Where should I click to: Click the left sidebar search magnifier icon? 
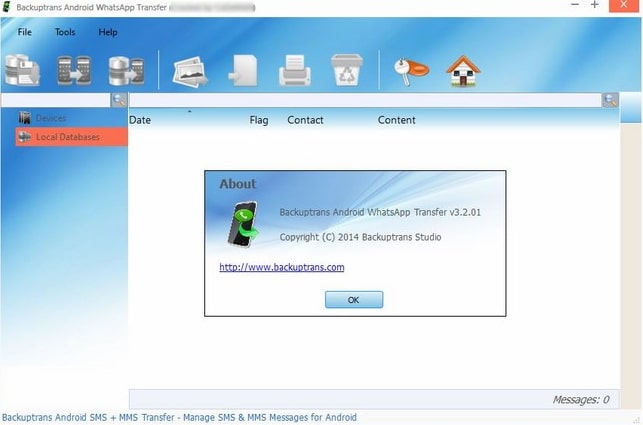coord(119,100)
